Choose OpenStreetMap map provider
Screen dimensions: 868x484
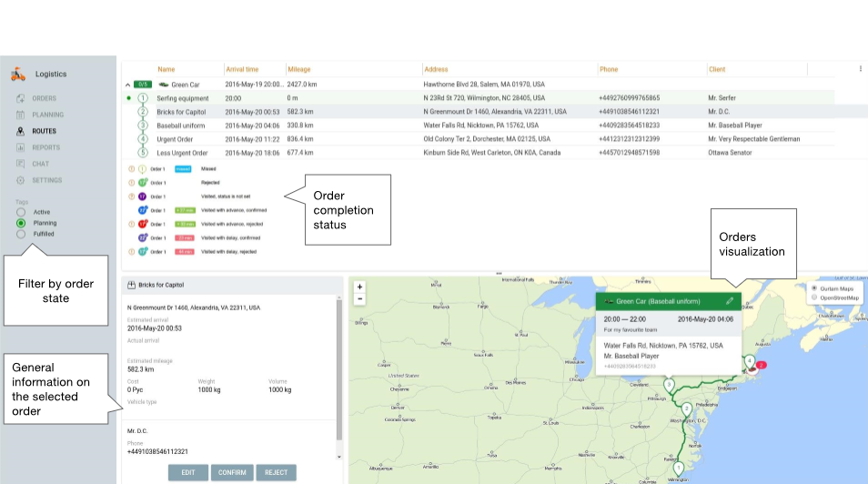[x=814, y=297]
